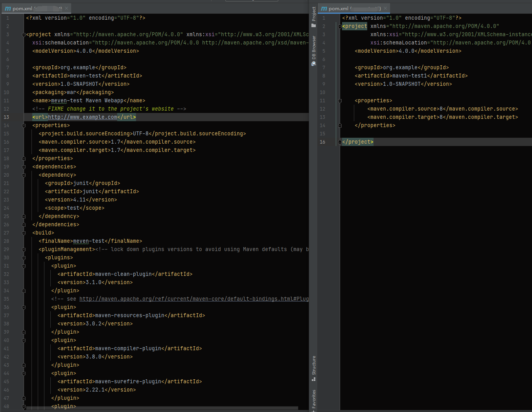Click the meven-test artifactId in left editor

point(87,76)
